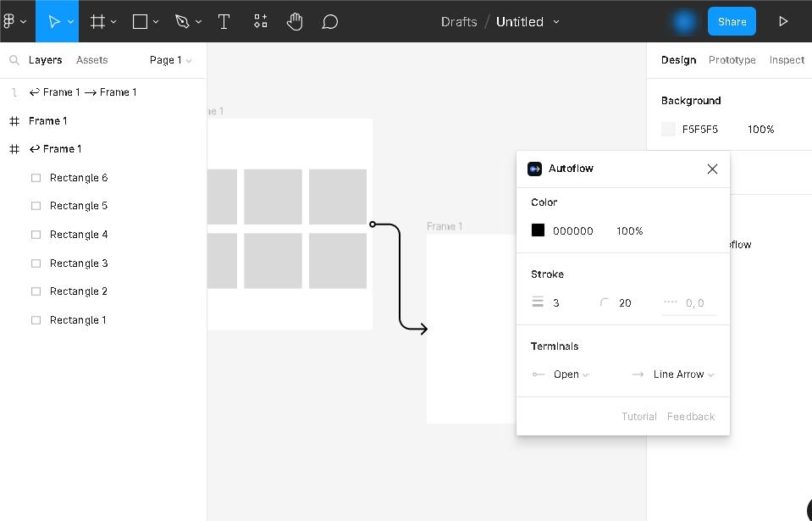Select the Rectangle shape tool
This screenshot has width=812, height=521.
[141, 21]
